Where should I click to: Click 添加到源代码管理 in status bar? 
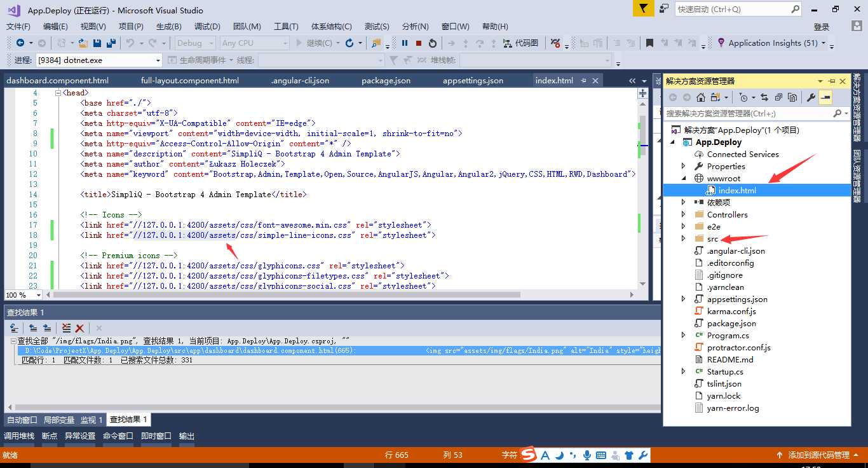(x=818, y=455)
